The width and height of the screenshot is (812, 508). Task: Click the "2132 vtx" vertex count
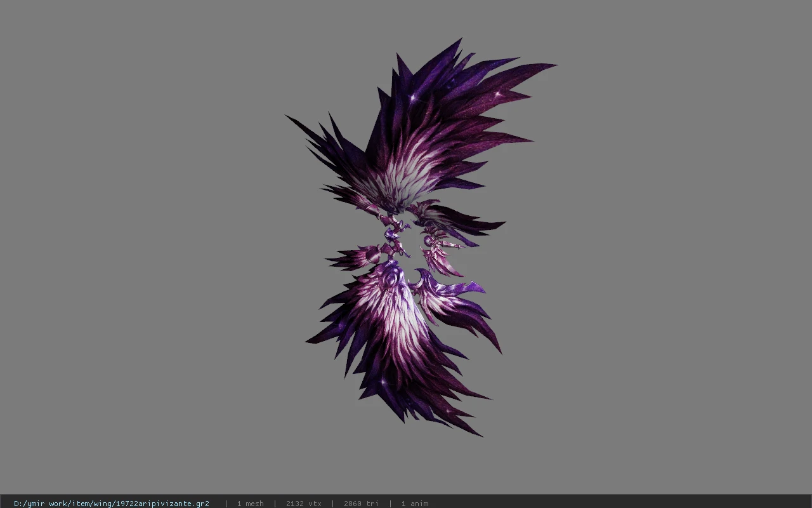303,504
